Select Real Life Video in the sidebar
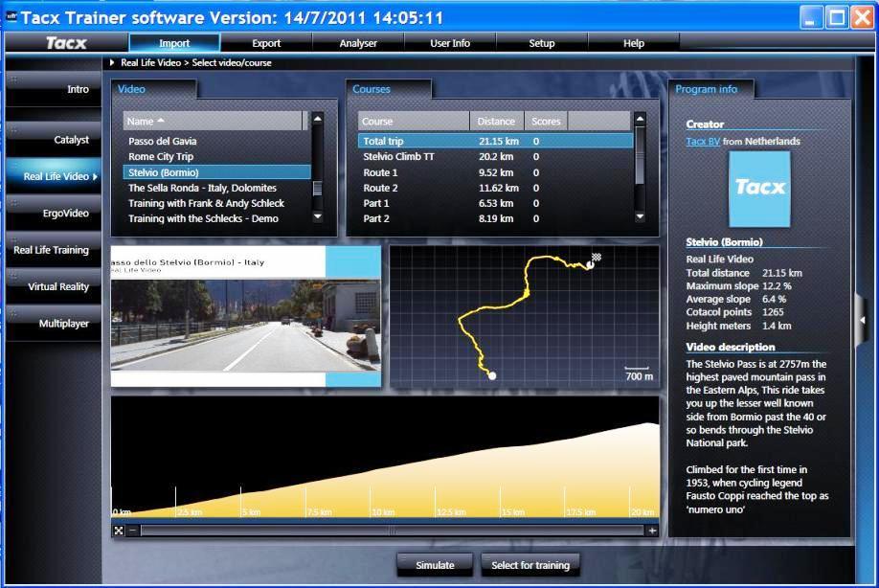879x588 pixels. point(54,176)
